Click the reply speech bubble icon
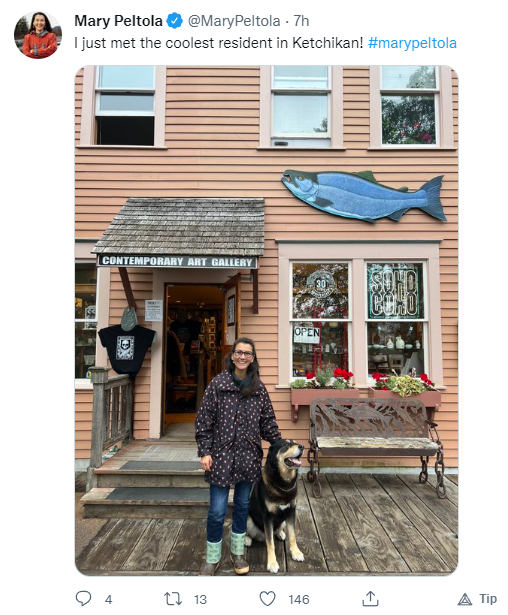This screenshot has width=508, height=615. pyautogui.click(x=83, y=599)
